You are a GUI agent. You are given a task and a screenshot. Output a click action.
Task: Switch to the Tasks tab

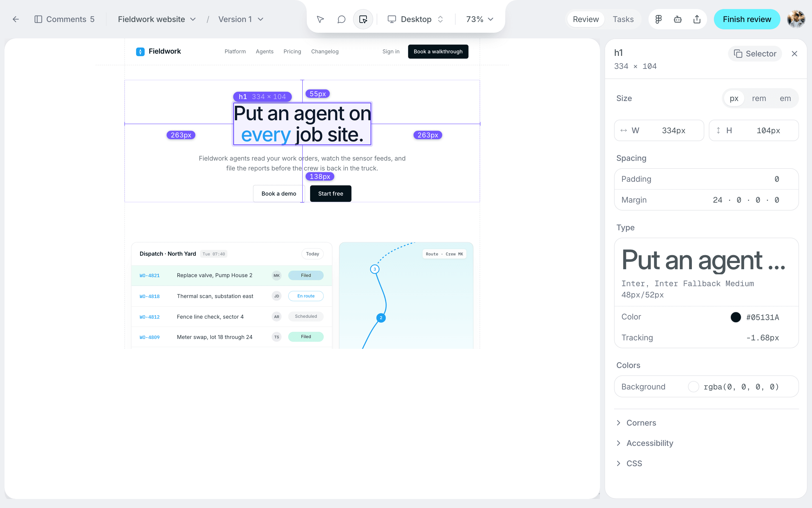623,19
